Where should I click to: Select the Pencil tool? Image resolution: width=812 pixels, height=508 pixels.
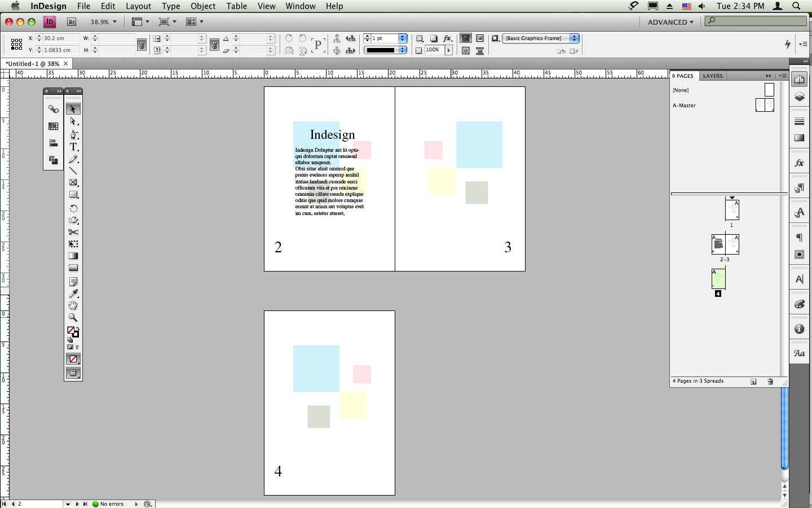click(x=73, y=159)
